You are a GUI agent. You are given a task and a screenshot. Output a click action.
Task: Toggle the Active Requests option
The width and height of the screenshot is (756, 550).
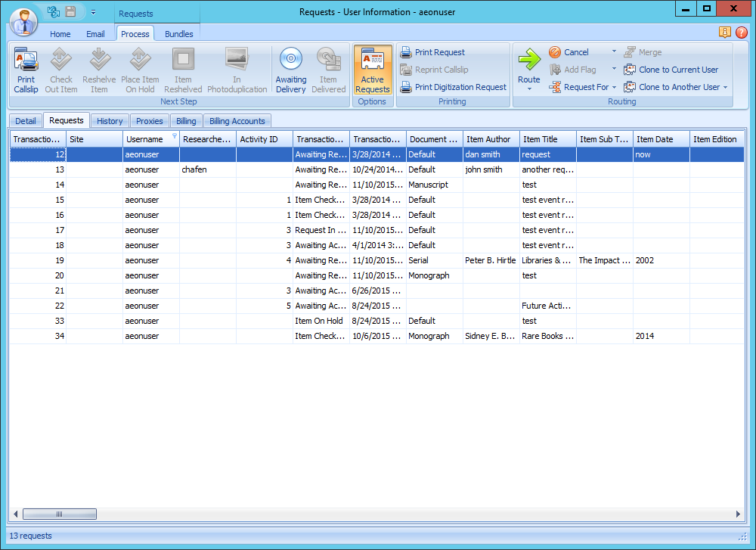click(x=373, y=70)
